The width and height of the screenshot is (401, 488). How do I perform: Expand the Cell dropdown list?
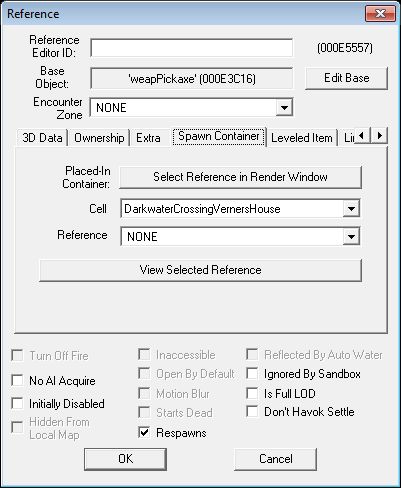[x=351, y=209]
